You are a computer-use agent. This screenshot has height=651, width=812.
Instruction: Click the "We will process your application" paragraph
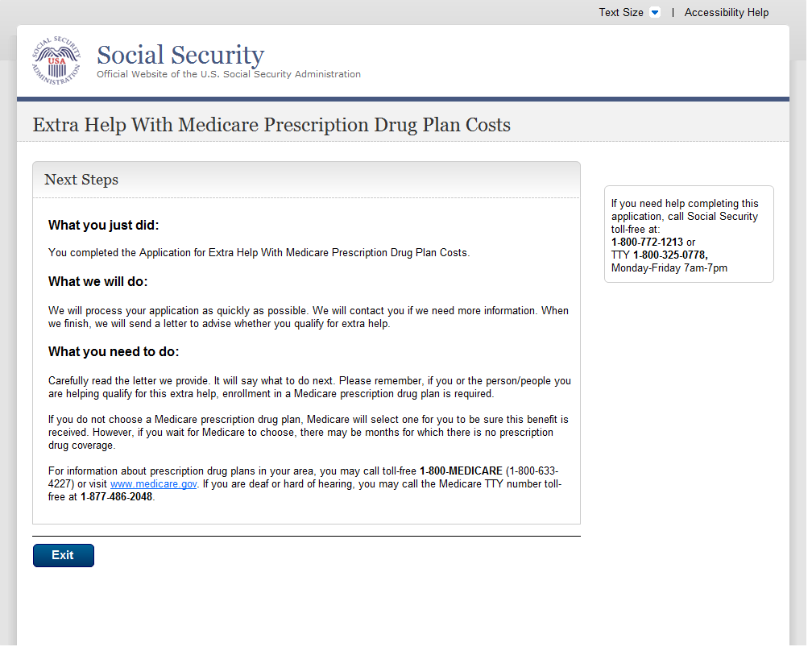click(309, 317)
